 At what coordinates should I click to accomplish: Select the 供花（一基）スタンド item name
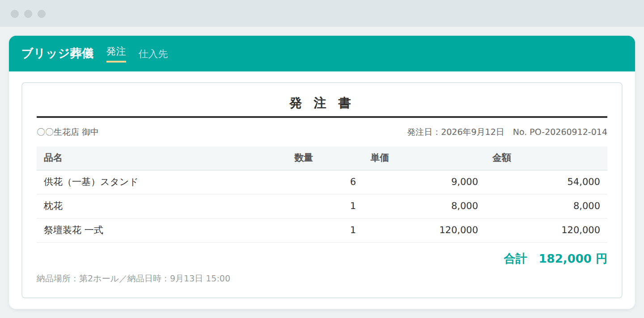pos(91,182)
